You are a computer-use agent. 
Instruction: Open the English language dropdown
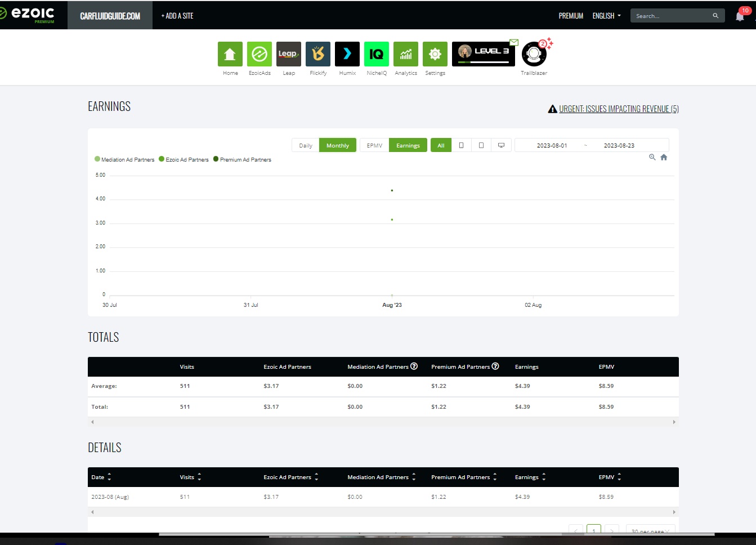point(606,16)
